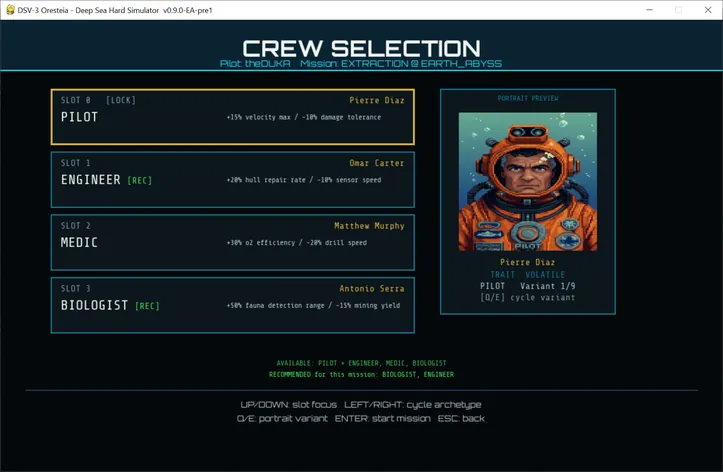The image size is (723, 472).
Task: Click the TRAIT VOLATILE label
Action: [527, 274]
